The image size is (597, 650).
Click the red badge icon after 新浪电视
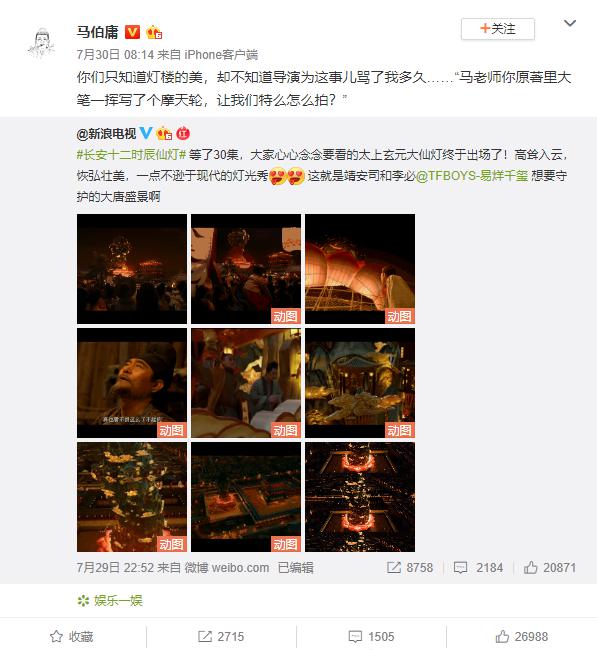tap(183, 133)
